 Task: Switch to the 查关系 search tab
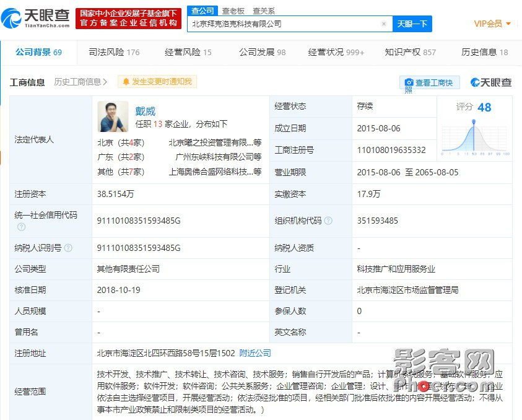[264, 11]
